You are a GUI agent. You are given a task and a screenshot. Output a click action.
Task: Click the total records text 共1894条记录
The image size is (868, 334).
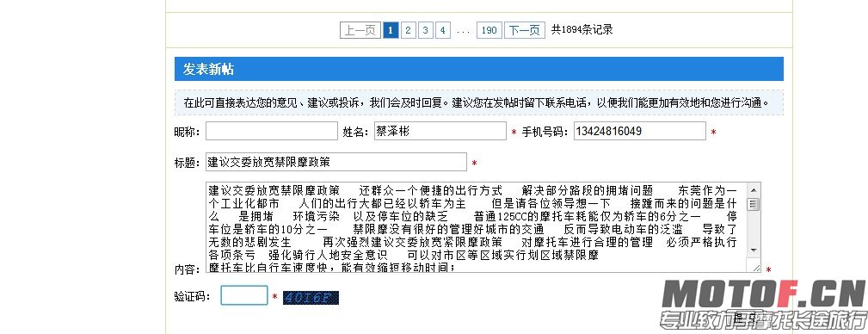[582, 30]
